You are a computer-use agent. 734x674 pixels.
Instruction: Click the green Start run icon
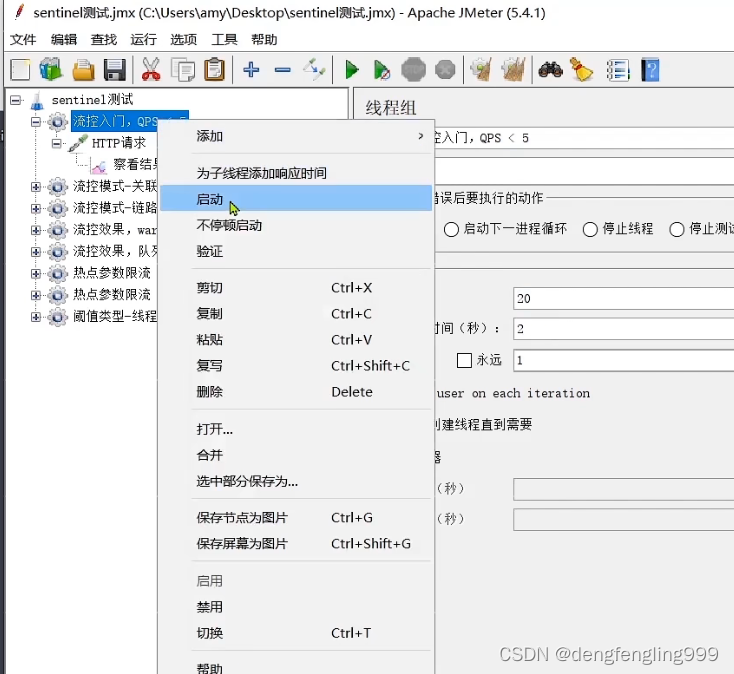[352, 70]
